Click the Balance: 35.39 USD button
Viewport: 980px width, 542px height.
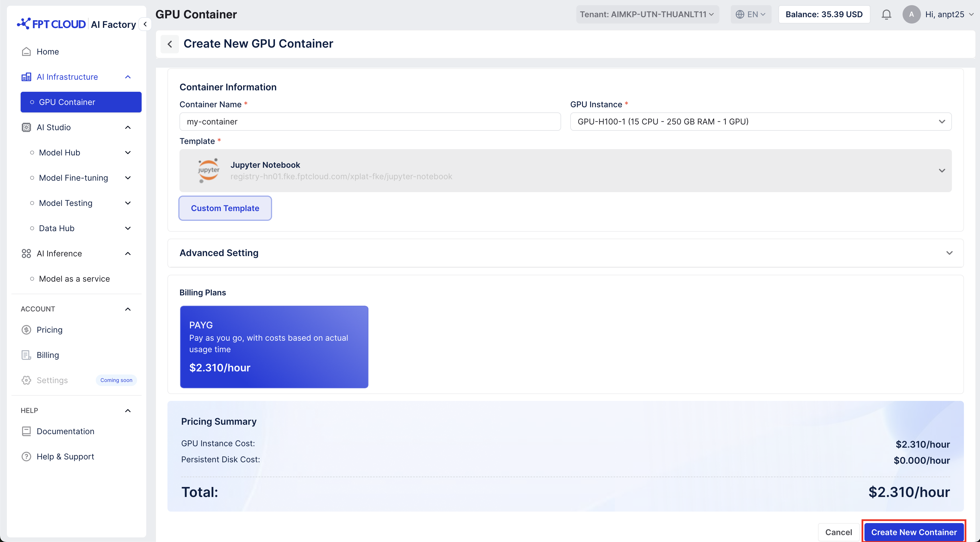pos(824,14)
